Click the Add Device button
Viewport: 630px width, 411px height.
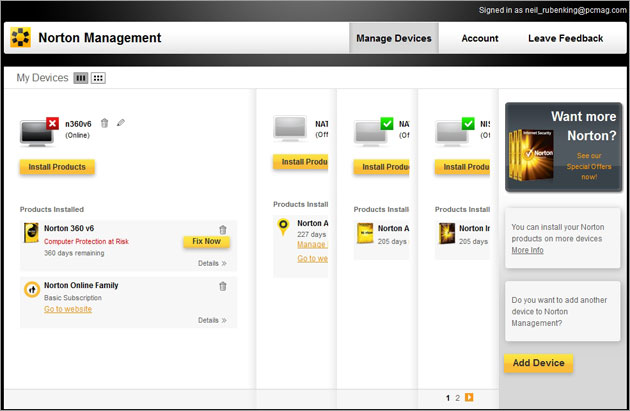click(x=538, y=363)
